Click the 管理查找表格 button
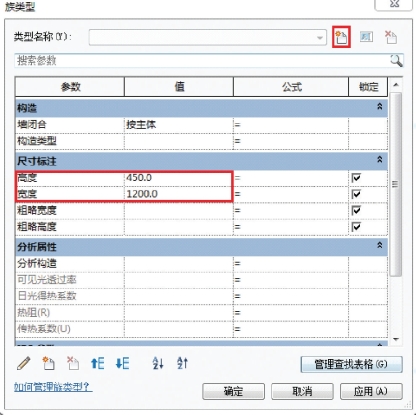416x415 pixels. click(x=352, y=364)
